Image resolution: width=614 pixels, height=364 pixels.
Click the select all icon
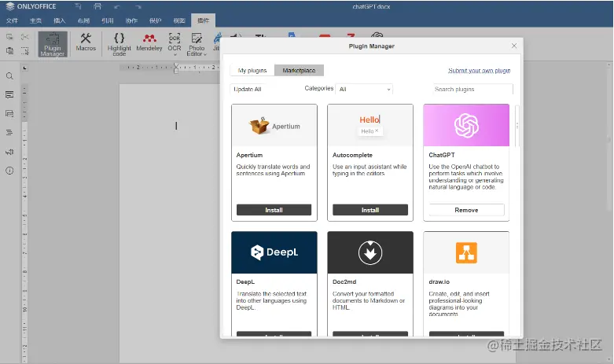[24, 51]
